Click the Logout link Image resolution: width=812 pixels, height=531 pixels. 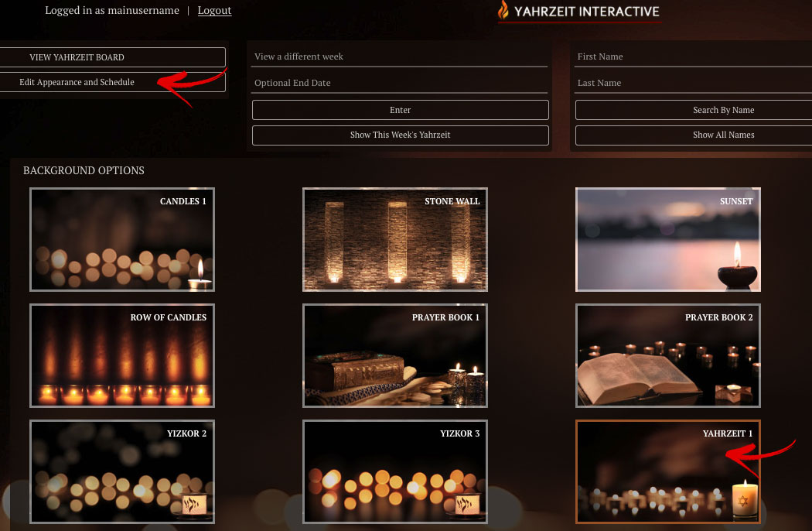[214, 10]
